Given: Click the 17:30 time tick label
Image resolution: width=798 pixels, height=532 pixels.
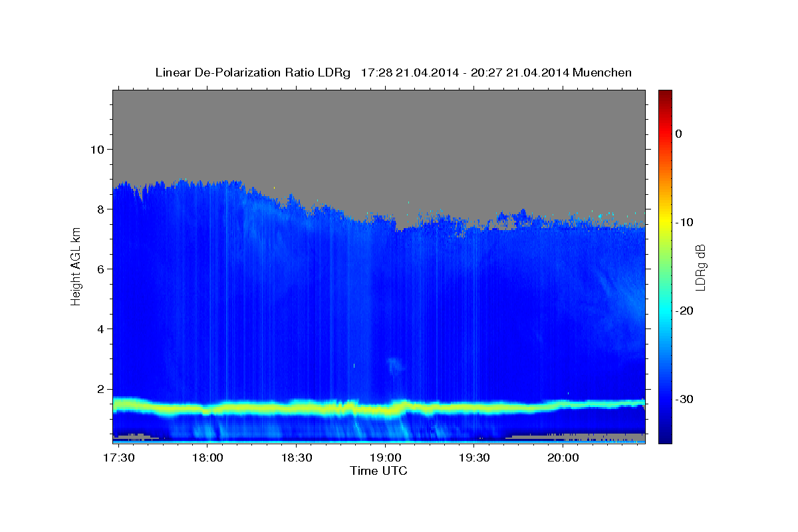Looking at the screenshot, I should tap(119, 458).
